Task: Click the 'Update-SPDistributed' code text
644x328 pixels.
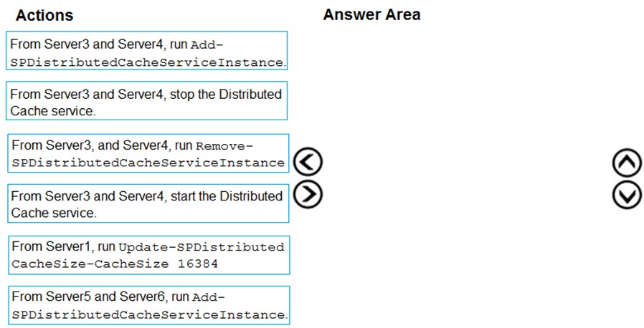Action: click(202, 247)
